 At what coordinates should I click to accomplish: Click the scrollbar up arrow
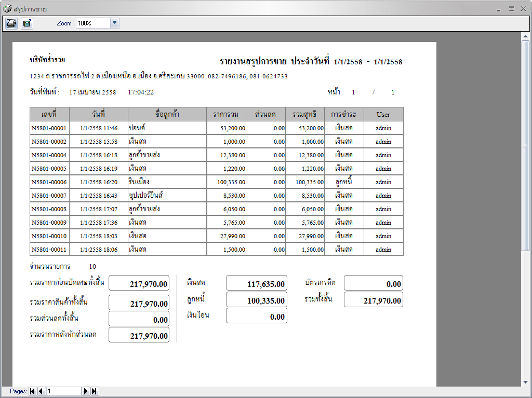(525, 36)
